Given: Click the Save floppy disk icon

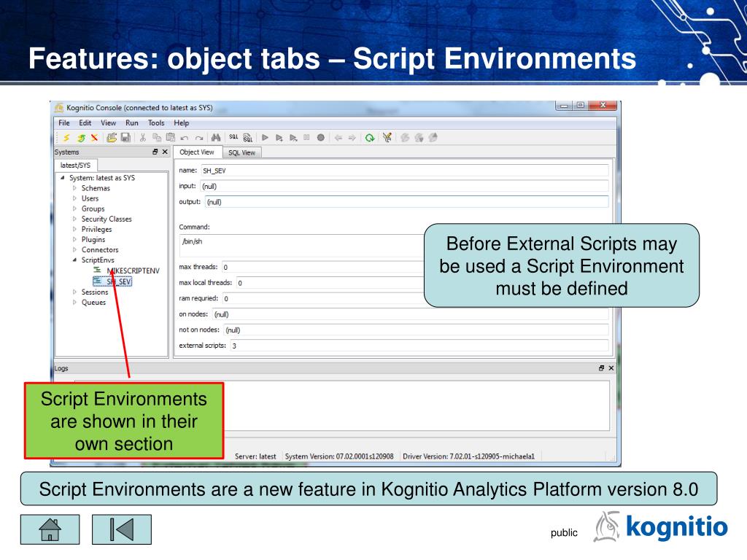Looking at the screenshot, I should [x=125, y=138].
